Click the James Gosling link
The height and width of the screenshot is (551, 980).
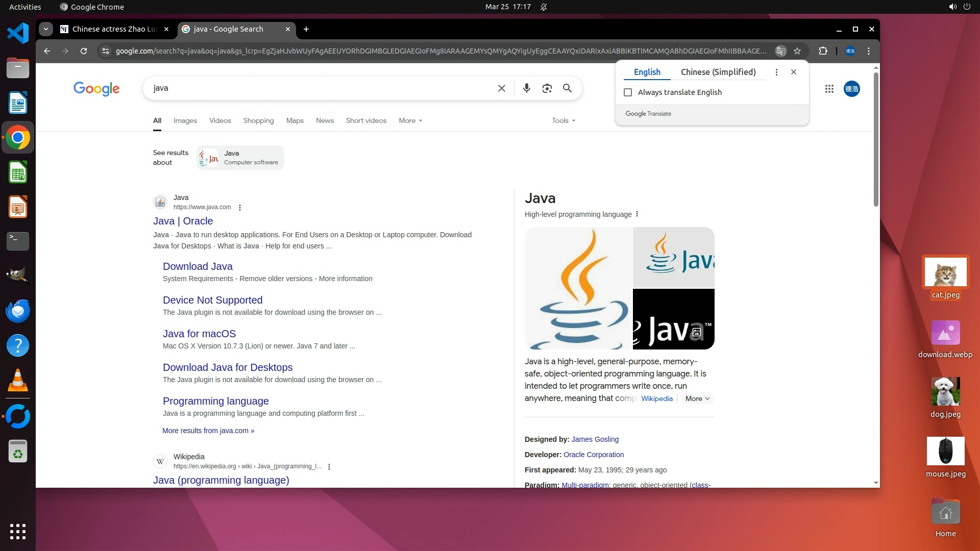pos(595,439)
